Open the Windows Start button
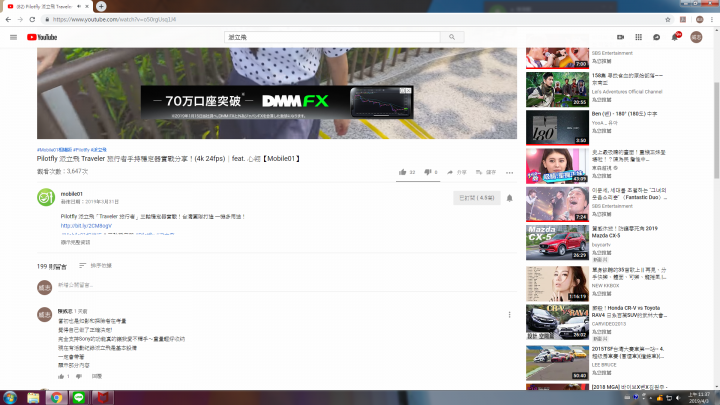Image resolution: width=720 pixels, height=405 pixels. pyautogui.click(x=10, y=398)
